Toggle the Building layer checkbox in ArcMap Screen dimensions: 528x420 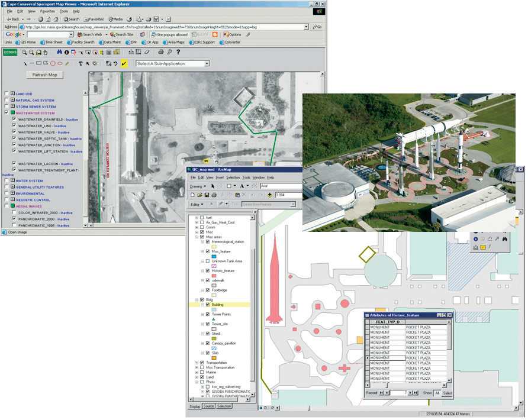(208, 305)
